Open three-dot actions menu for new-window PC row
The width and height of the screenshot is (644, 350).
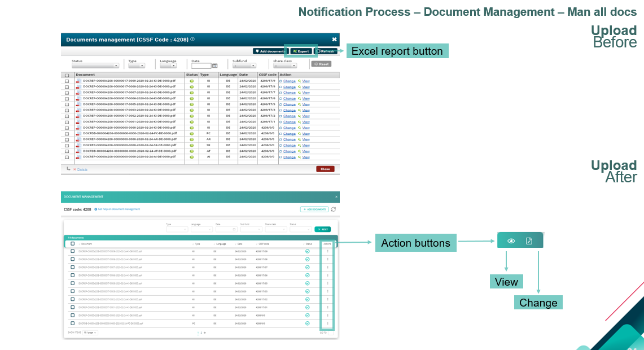(x=328, y=323)
